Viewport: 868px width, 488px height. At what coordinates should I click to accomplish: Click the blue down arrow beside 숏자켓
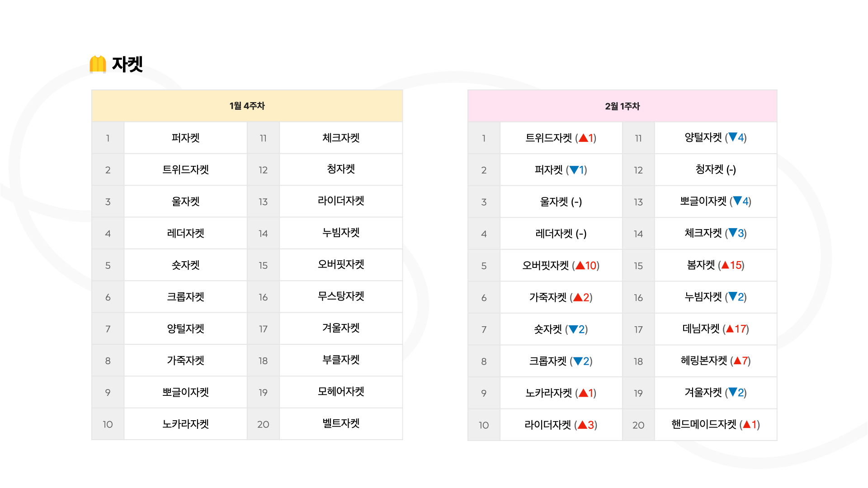(x=573, y=329)
